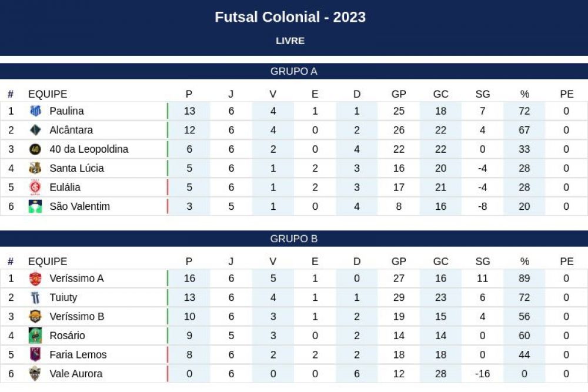Image resolution: width=588 pixels, height=392 pixels.
Task: Click the Faria Lemos purple crest
Action: coord(35,354)
